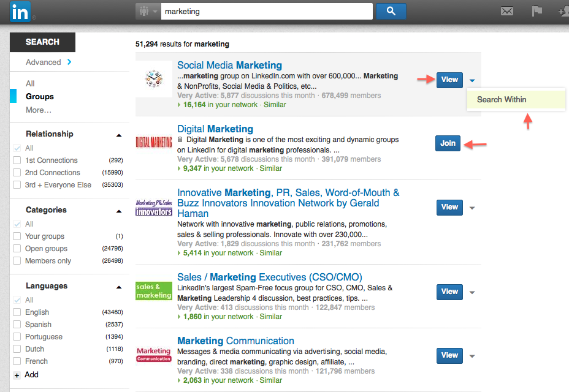Open the notifications flag icon
The width and height of the screenshot is (569, 392).
pos(537,11)
